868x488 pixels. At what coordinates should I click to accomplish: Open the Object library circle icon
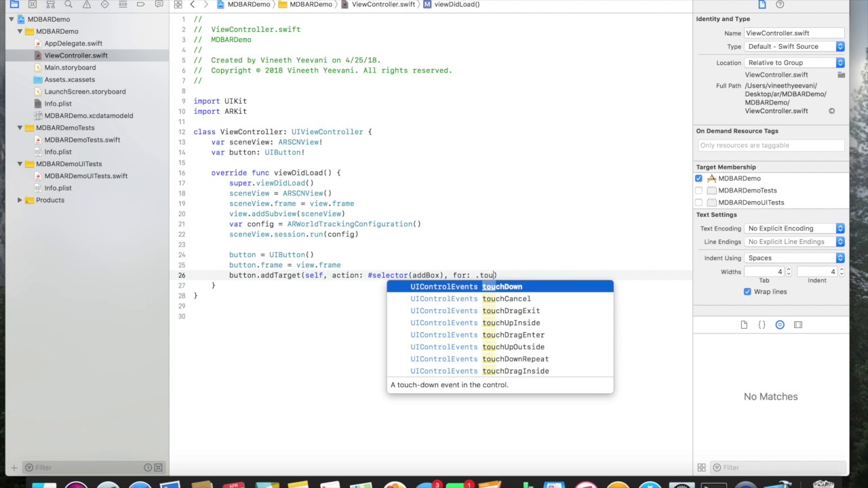(x=780, y=325)
